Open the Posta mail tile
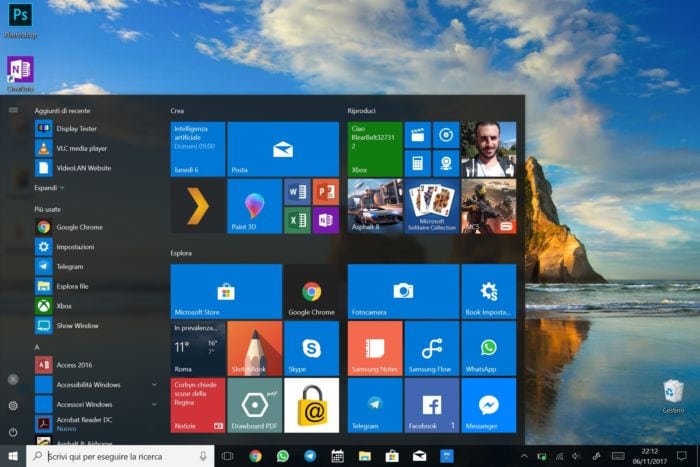 tap(283, 149)
